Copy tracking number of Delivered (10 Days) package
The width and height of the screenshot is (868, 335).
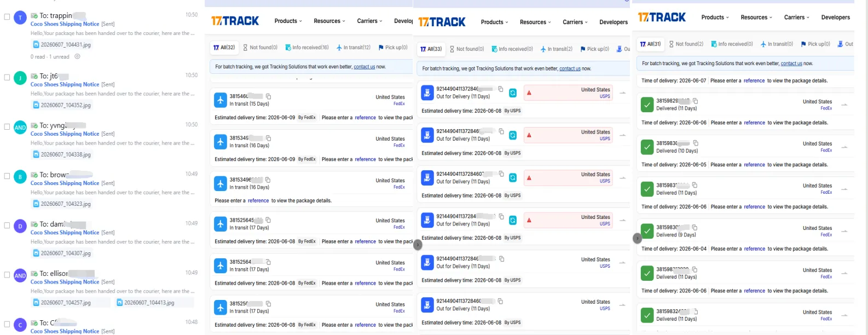[696, 143]
